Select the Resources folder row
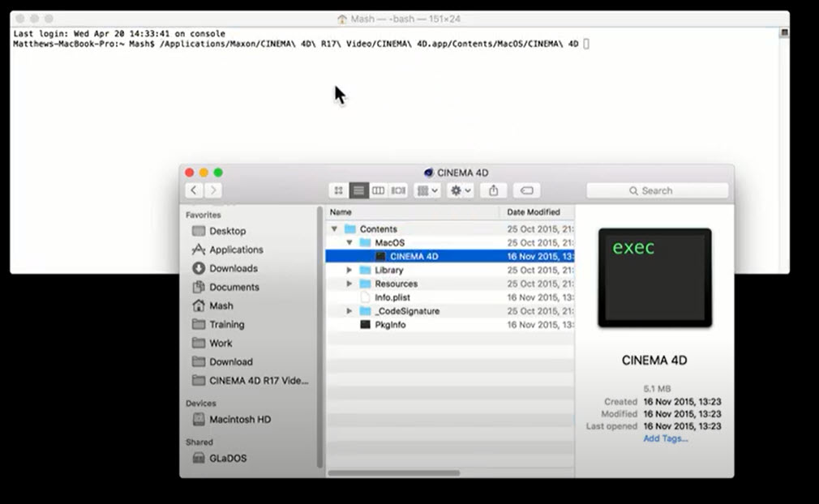The width and height of the screenshot is (819, 504). [450, 284]
